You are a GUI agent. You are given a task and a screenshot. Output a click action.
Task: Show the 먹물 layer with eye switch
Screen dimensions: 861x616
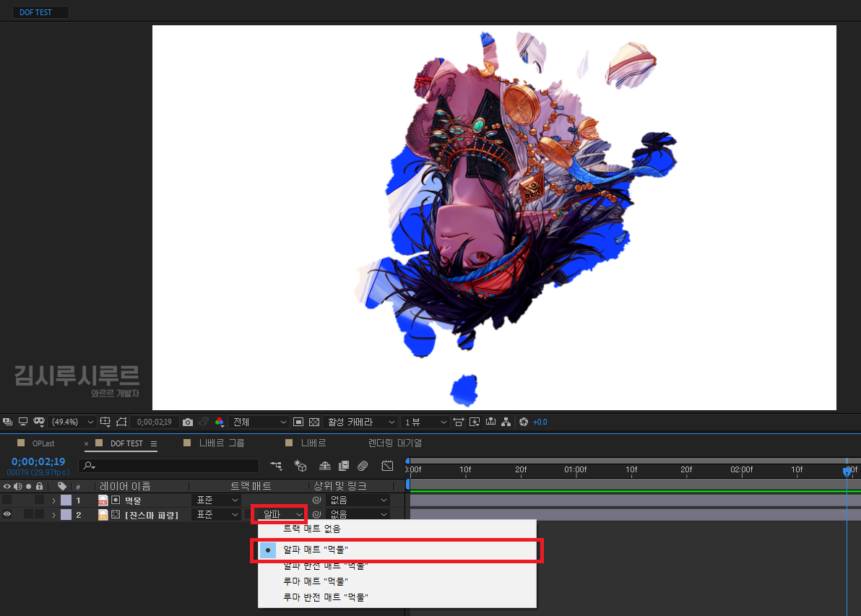pos(7,500)
